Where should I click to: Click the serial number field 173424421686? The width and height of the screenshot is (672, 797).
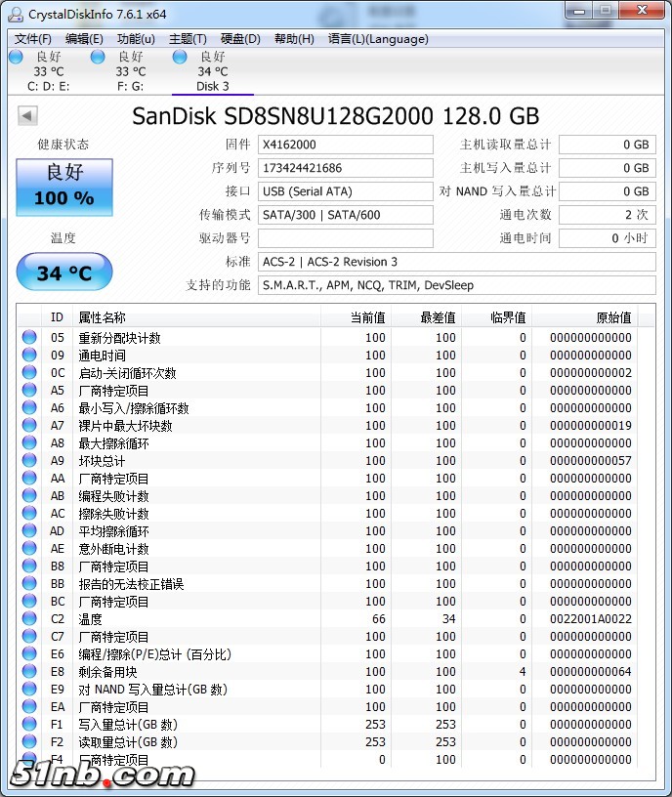(x=346, y=168)
